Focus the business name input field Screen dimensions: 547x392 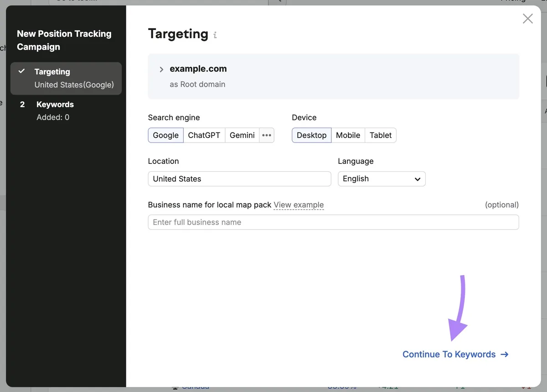[x=334, y=222]
